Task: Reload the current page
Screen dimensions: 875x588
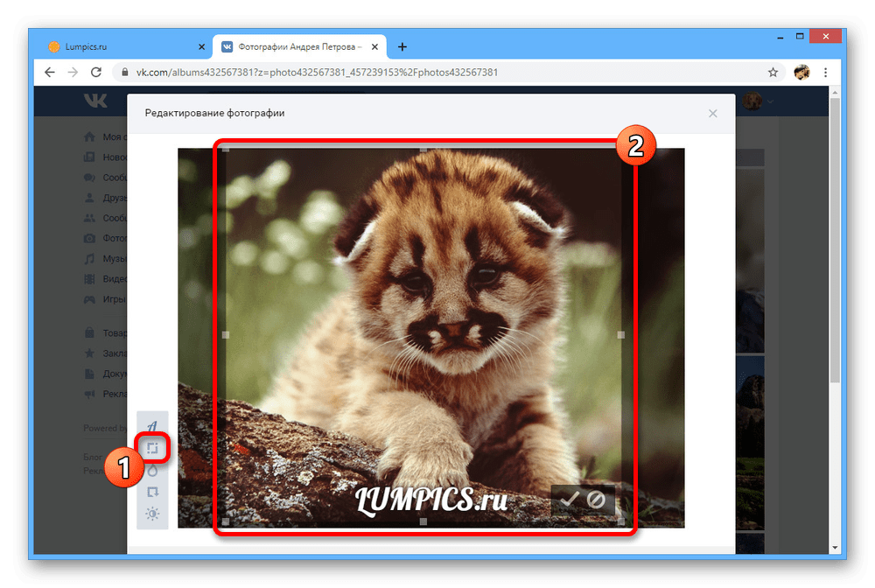Action: (x=96, y=72)
